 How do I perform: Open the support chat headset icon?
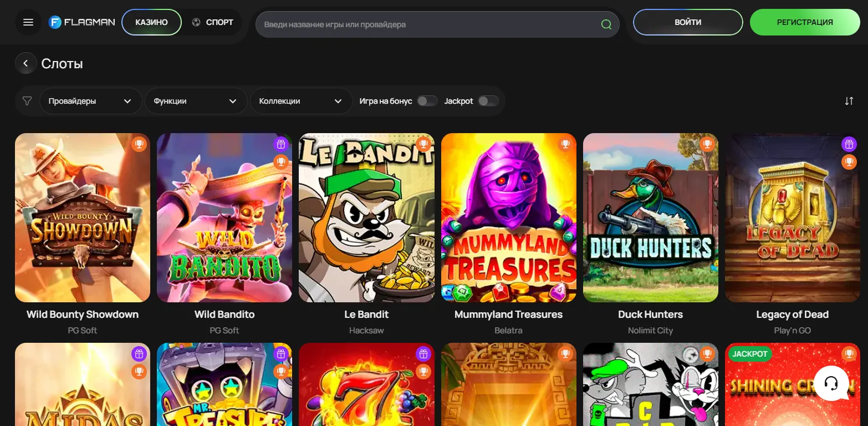pyautogui.click(x=831, y=383)
